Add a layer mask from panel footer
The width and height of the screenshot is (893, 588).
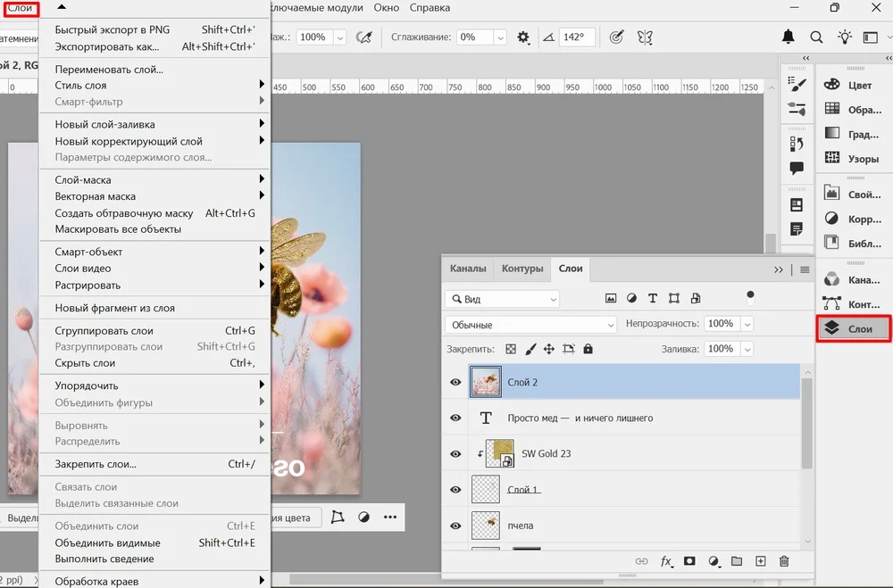click(689, 561)
